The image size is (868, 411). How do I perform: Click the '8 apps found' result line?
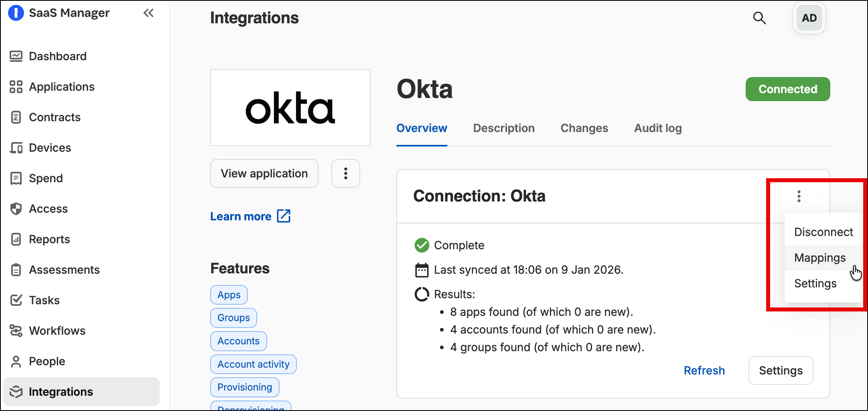[541, 312]
